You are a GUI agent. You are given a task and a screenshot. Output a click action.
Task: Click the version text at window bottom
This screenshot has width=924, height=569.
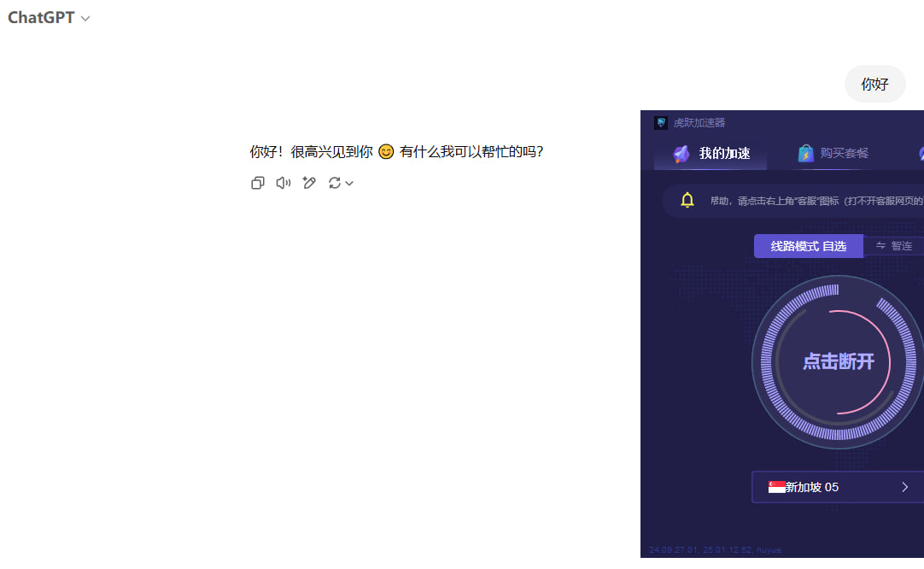pyautogui.click(x=715, y=549)
